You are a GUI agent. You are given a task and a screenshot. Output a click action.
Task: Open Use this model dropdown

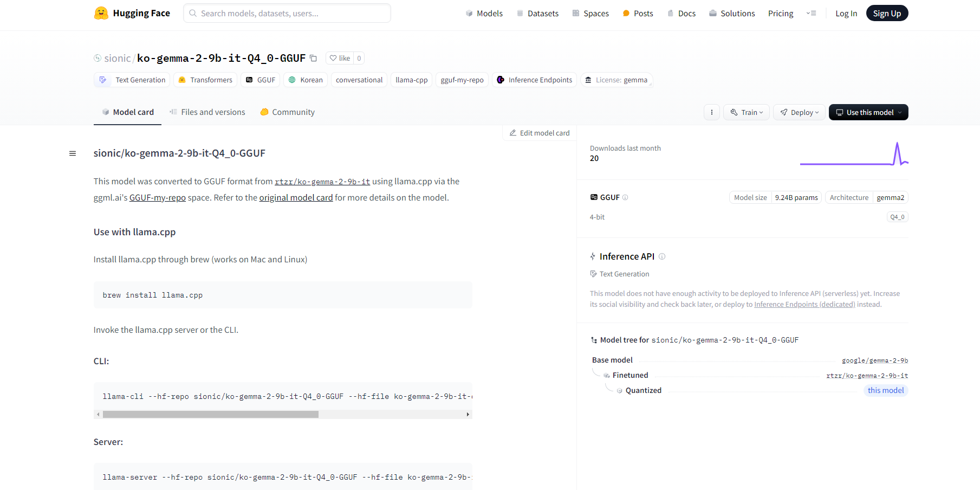coord(868,112)
